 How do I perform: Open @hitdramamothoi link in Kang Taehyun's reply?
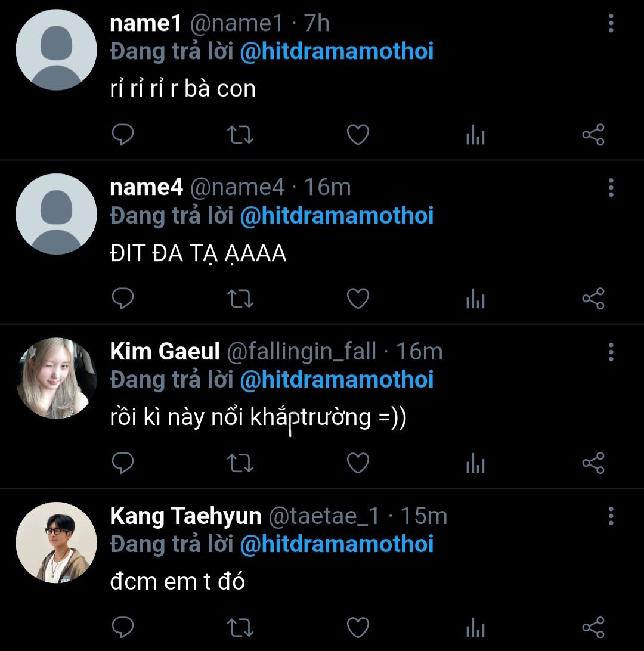coord(336,544)
